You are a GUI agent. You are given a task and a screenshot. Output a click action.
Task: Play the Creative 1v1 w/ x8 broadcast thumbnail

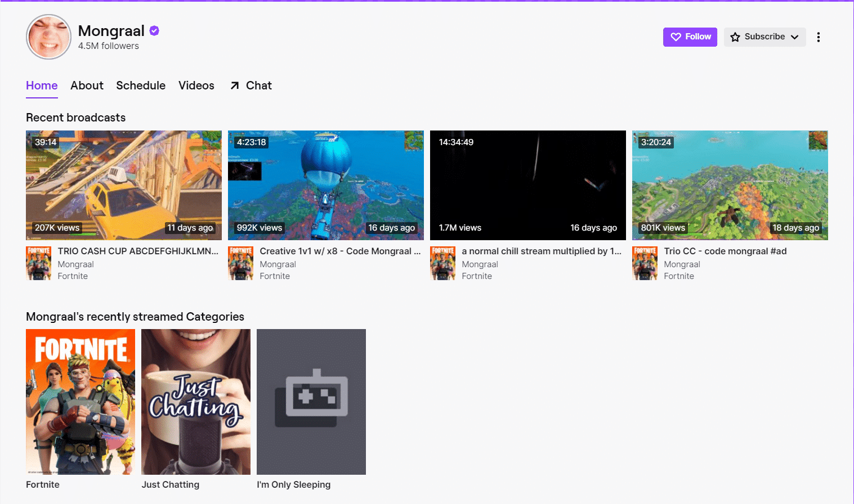coord(326,185)
